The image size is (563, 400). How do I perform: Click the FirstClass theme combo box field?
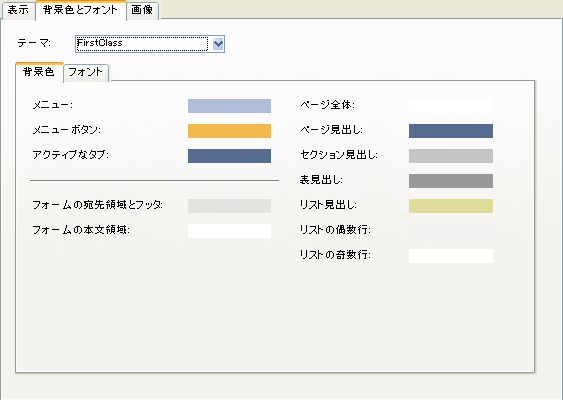[x=150, y=44]
